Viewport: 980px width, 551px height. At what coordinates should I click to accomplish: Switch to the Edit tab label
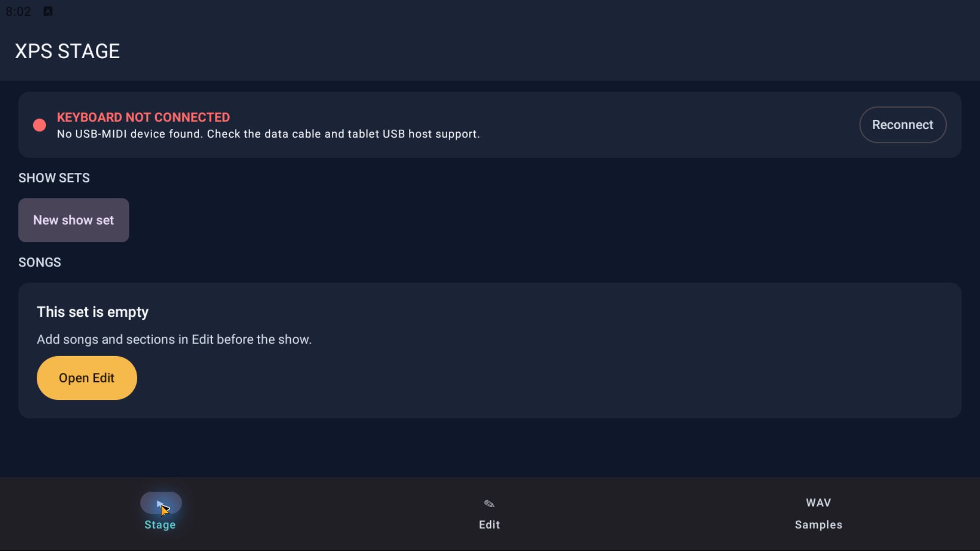[x=489, y=524]
